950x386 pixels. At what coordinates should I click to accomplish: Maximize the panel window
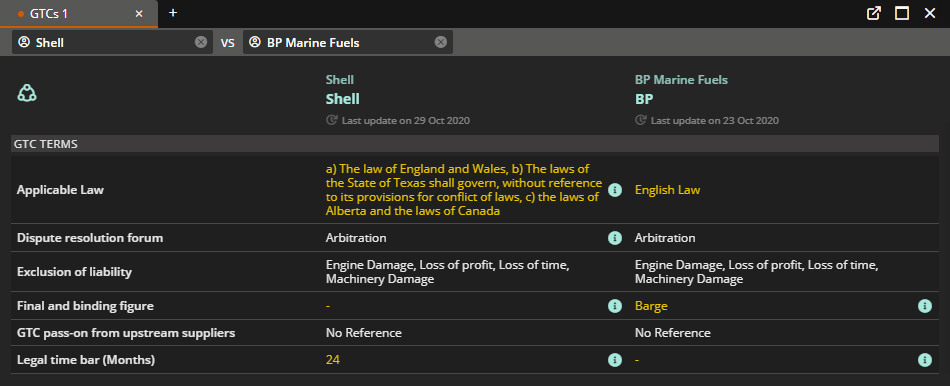tap(902, 13)
